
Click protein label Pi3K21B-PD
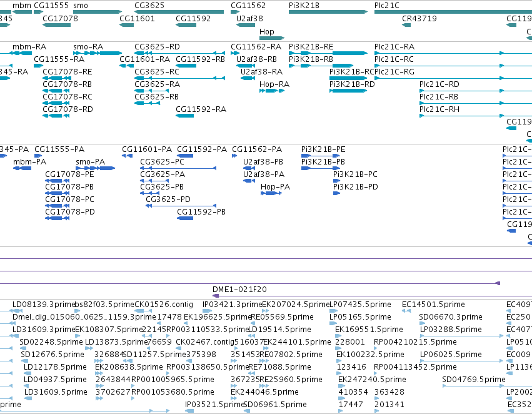[355, 187]
